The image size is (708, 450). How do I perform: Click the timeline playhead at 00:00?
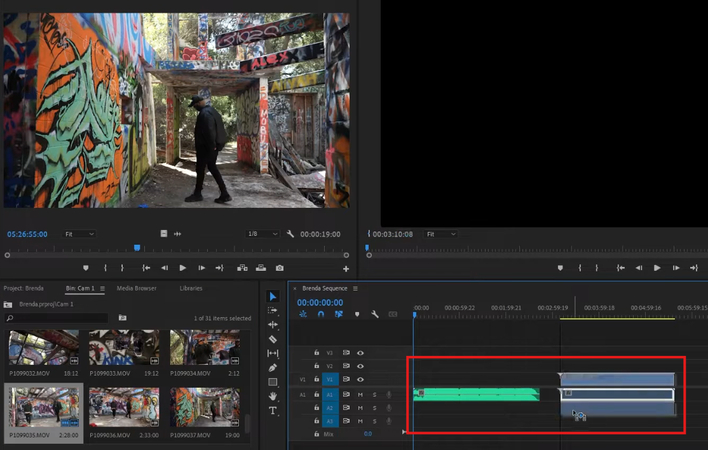point(415,315)
